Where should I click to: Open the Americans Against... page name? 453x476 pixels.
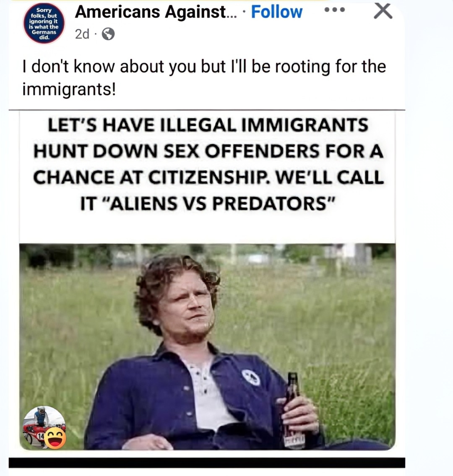(156, 12)
